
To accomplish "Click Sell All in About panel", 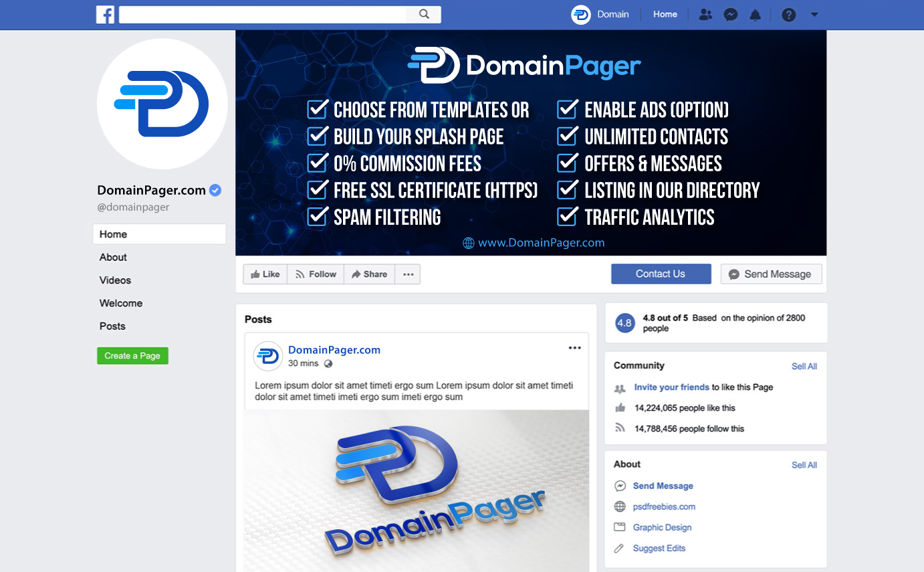I will (x=804, y=465).
